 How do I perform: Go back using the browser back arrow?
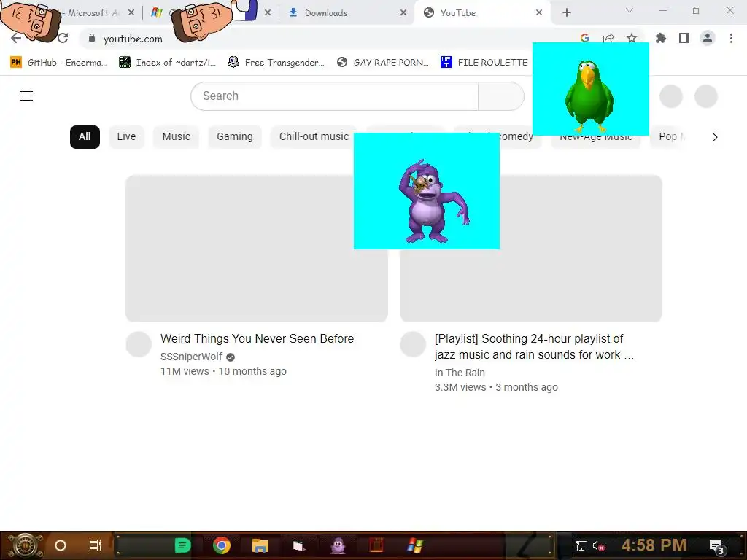click(16, 38)
